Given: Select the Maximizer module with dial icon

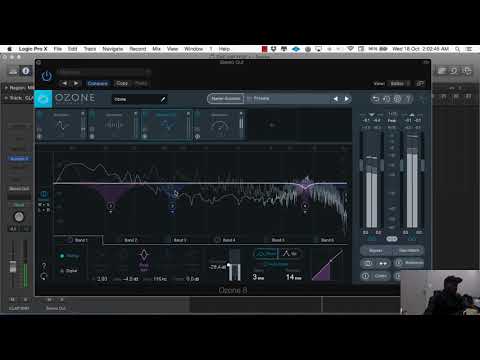Looking at the screenshot, I should pos(219,125).
